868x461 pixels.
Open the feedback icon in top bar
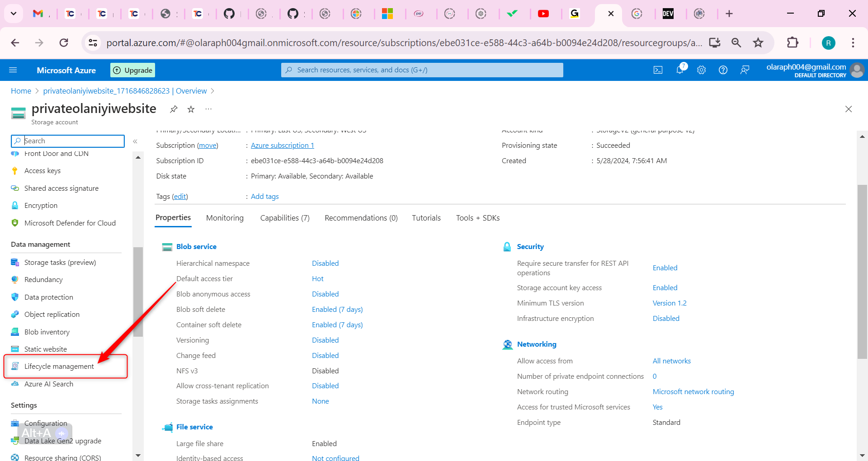click(x=745, y=70)
